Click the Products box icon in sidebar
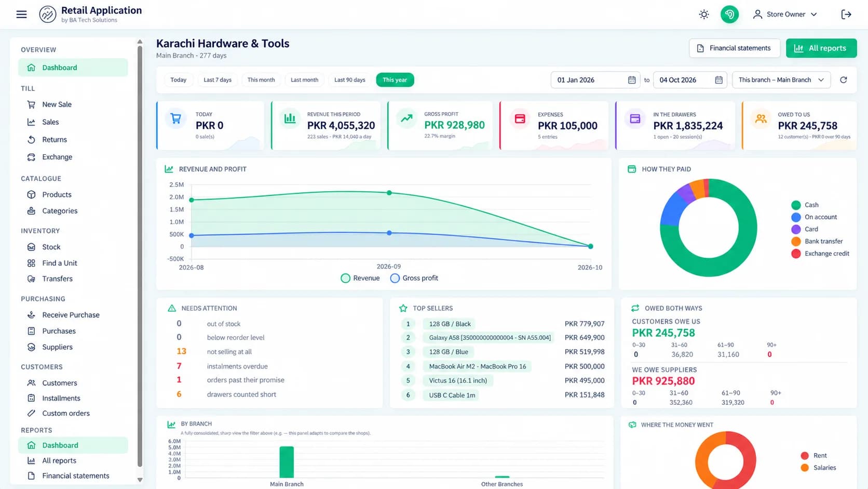The height and width of the screenshot is (489, 868). [31, 194]
